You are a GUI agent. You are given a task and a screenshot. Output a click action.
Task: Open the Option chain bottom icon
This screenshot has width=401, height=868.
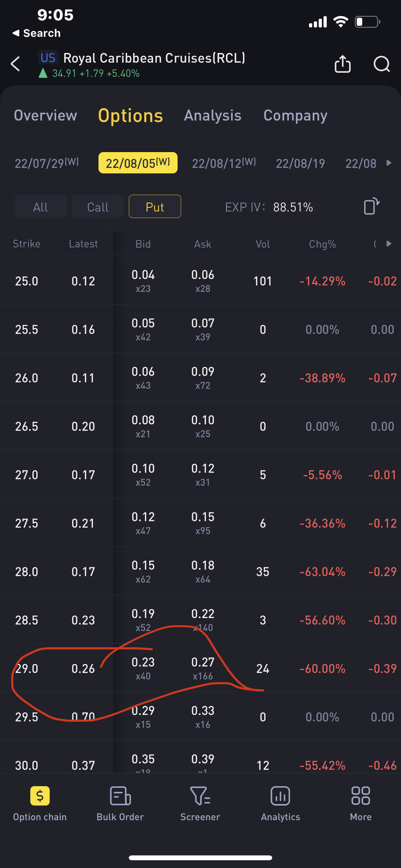pos(40,796)
